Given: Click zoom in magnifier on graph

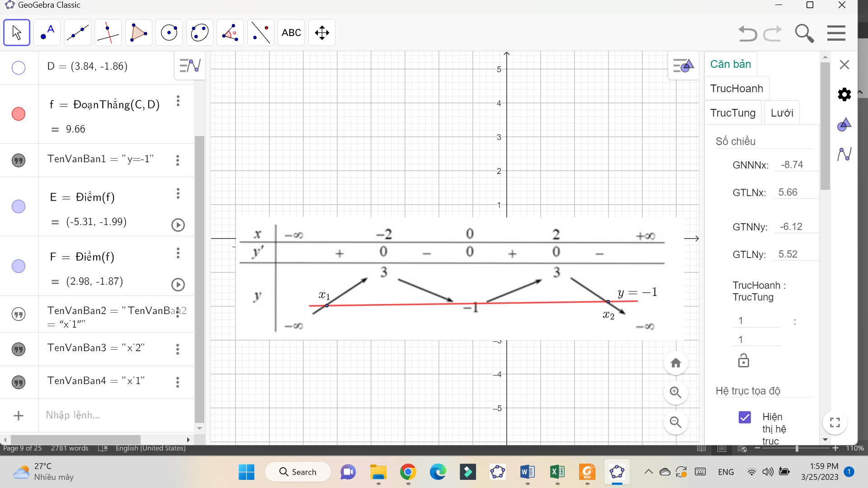Looking at the screenshot, I should click(675, 392).
